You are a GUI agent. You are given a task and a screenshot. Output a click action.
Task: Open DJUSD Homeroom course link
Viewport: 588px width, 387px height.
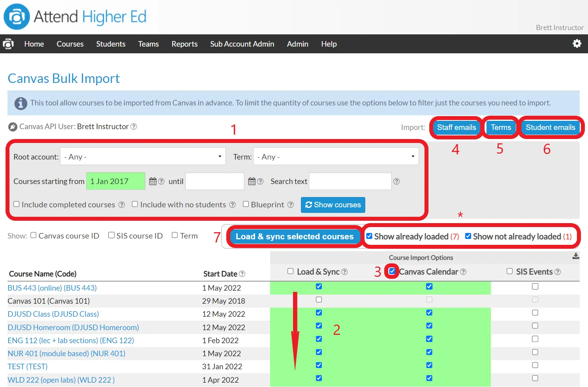click(x=73, y=327)
